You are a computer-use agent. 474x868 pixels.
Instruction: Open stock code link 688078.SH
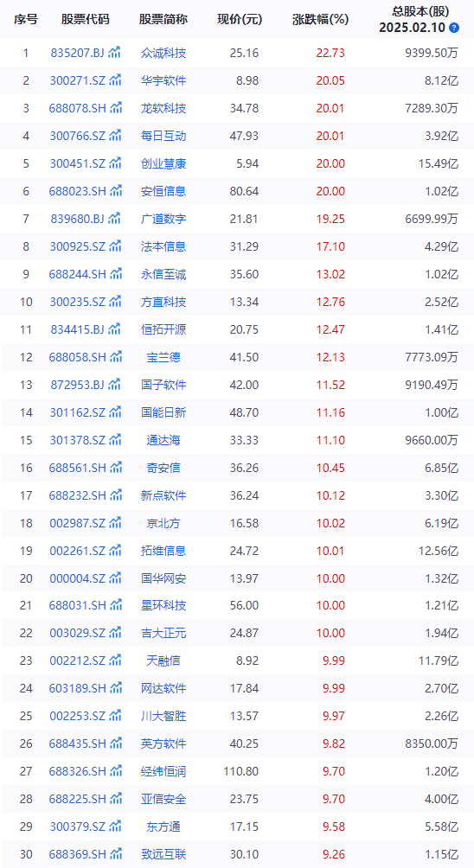78,108
